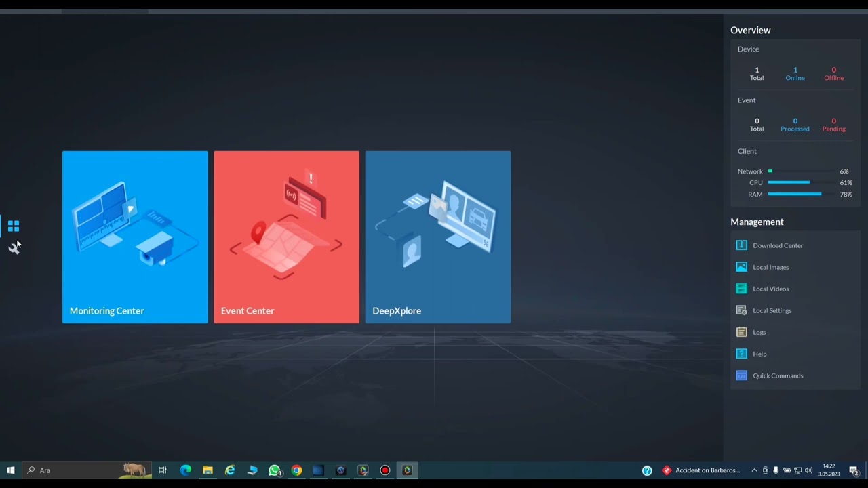Click the Event Total count

coord(757,121)
